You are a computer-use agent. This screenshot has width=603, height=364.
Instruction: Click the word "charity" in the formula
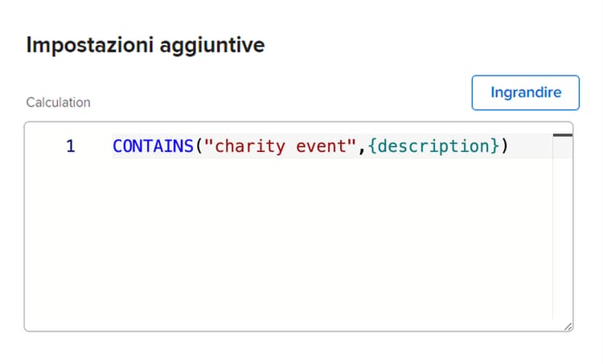[249, 146]
